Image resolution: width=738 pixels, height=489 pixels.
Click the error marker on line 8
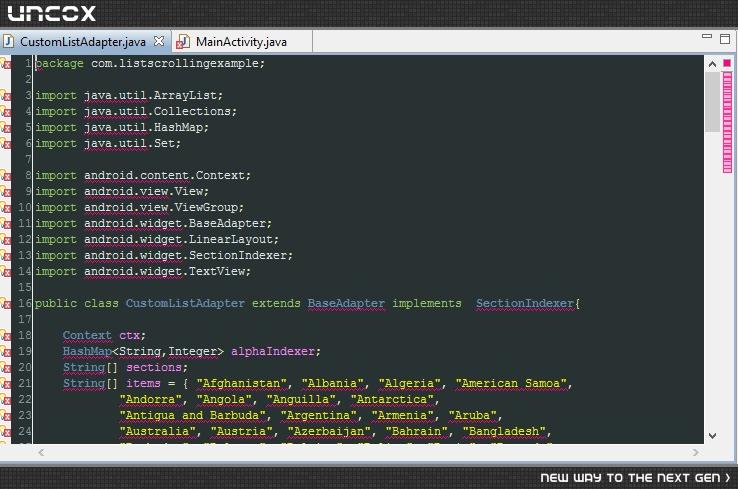click(x=5, y=176)
